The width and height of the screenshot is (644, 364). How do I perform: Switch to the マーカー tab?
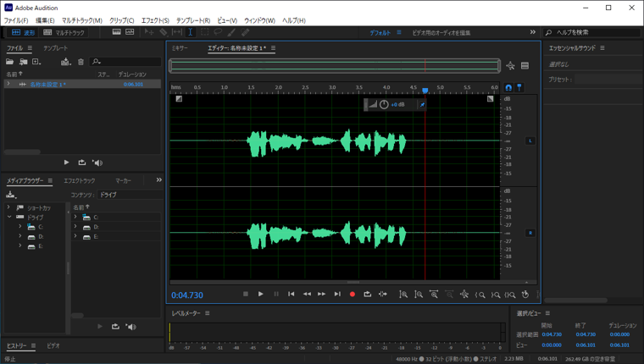(123, 180)
